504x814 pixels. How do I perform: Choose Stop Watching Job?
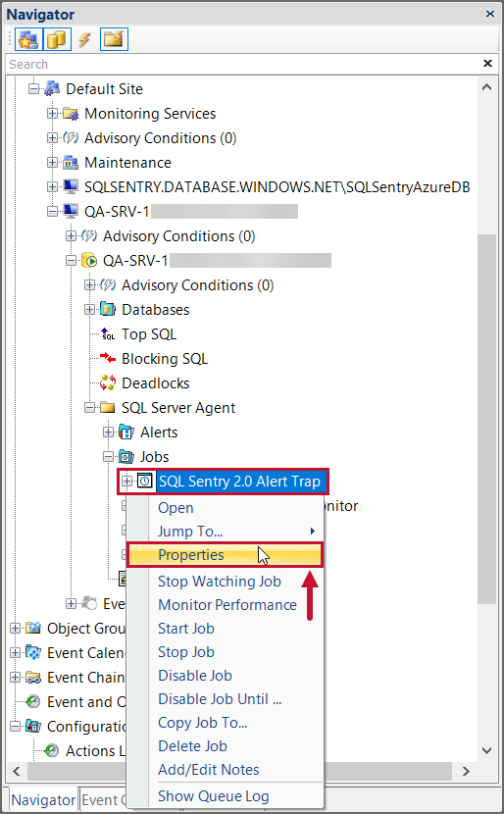(x=225, y=582)
